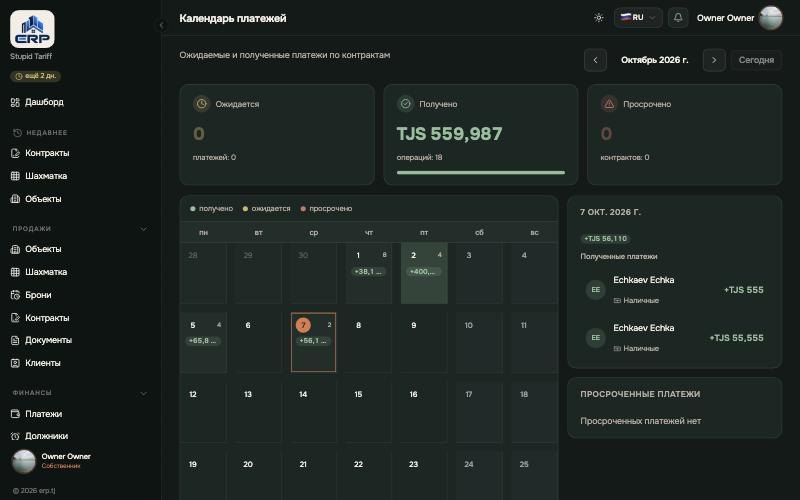Image resolution: width=800 pixels, height=500 pixels.
Task: Click the Клиенты icon in sidebar
Action: tap(15, 363)
